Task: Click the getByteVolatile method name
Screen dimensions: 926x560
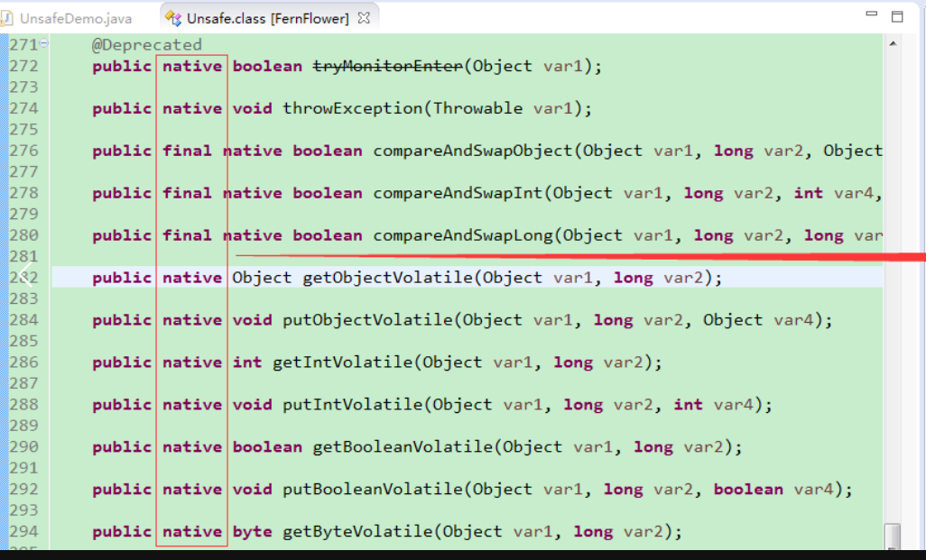Action: (x=357, y=532)
